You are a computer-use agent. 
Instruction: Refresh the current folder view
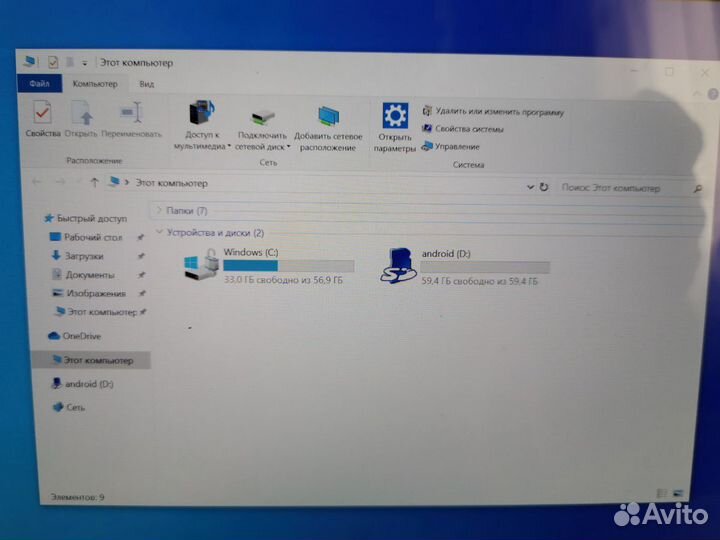coord(544,187)
